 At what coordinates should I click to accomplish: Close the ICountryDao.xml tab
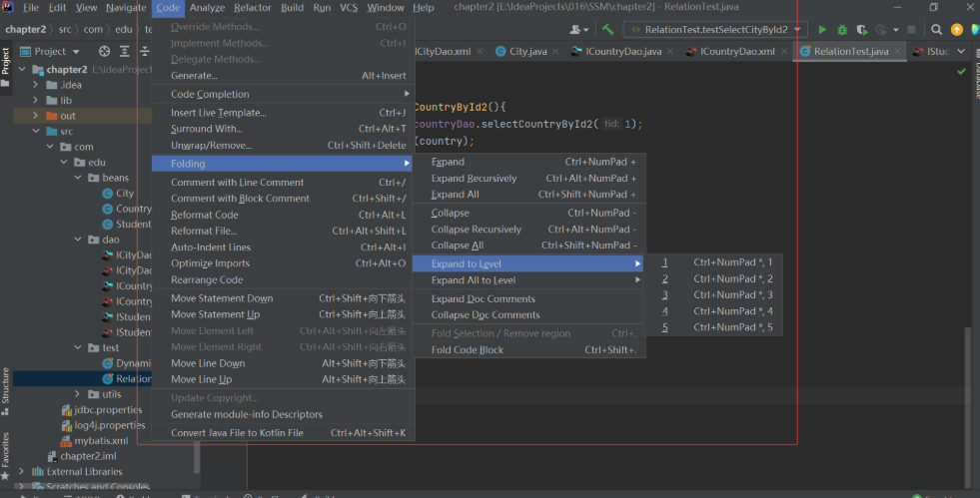point(784,51)
